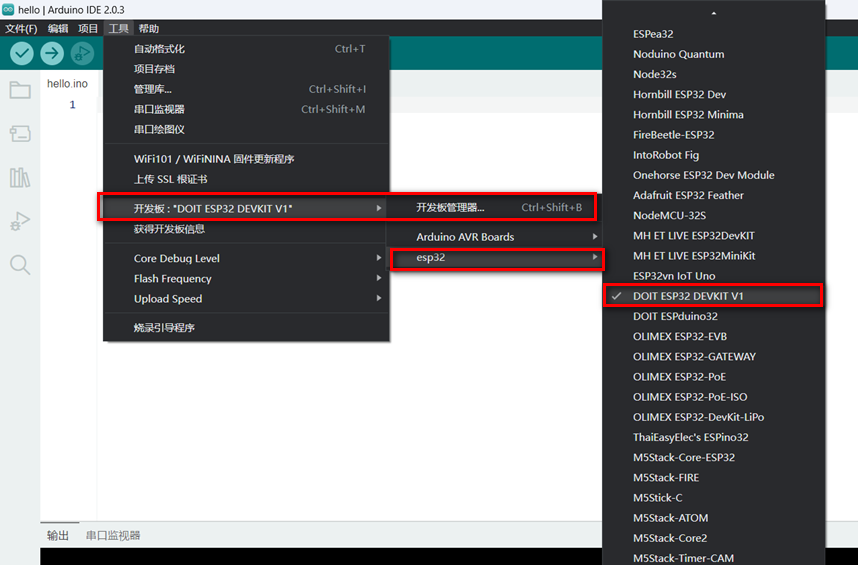Choose 获得开发板信息 entry
Screen dimensions: 858x565
click(x=246, y=229)
